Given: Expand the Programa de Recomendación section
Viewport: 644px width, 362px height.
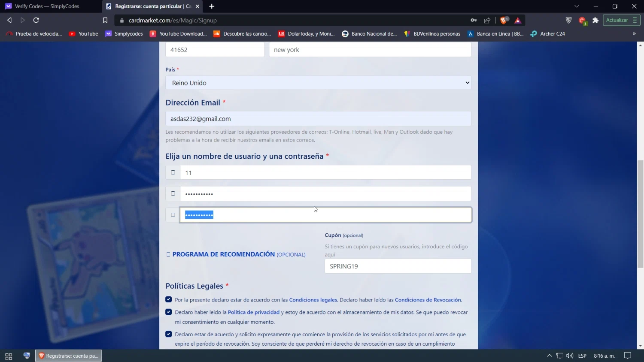Looking at the screenshot, I should click(x=236, y=254).
